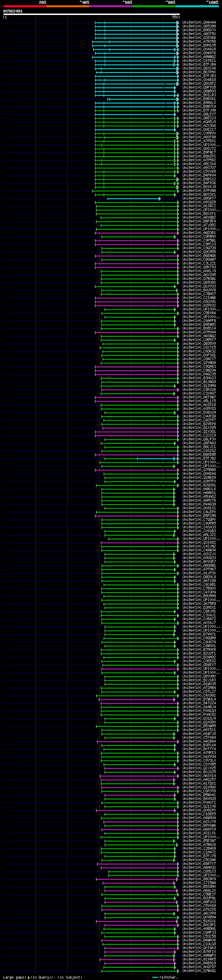Image resolution: width=222 pixels, height=980 pixels.
Task: Click the UniRef100_Q39366 label
Action: pyautogui.click(x=199, y=38)
